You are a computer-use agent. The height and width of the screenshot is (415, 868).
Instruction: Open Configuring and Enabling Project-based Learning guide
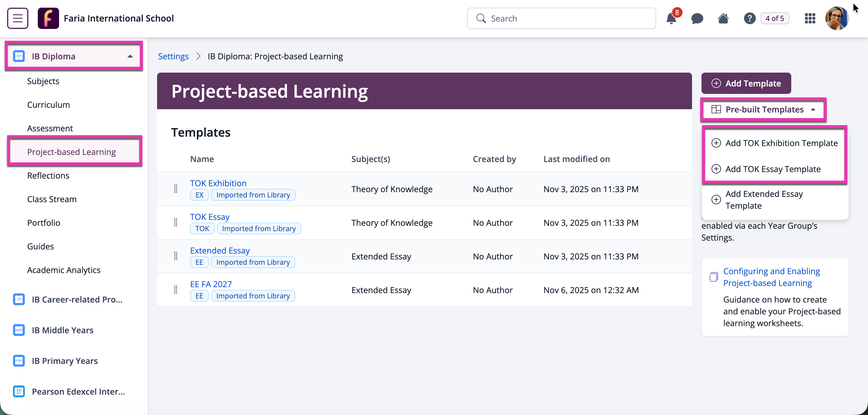[x=771, y=277]
